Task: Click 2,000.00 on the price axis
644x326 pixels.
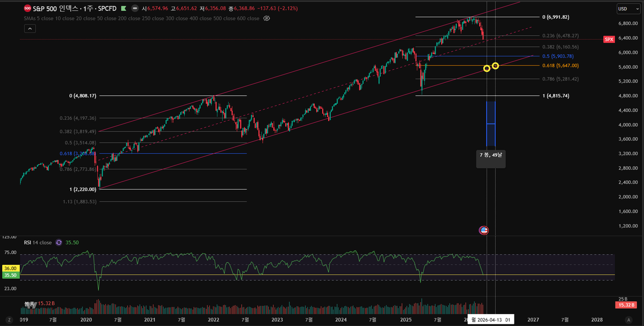Action: coord(627,197)
